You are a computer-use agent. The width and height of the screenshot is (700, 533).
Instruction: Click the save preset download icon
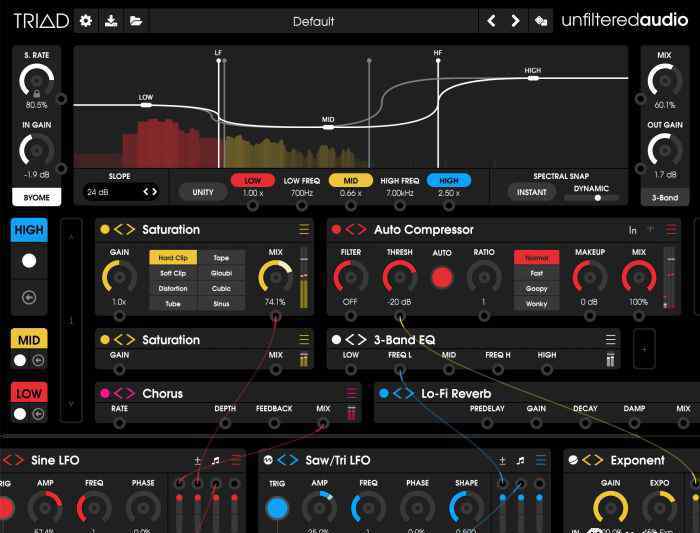pos(111,21)
